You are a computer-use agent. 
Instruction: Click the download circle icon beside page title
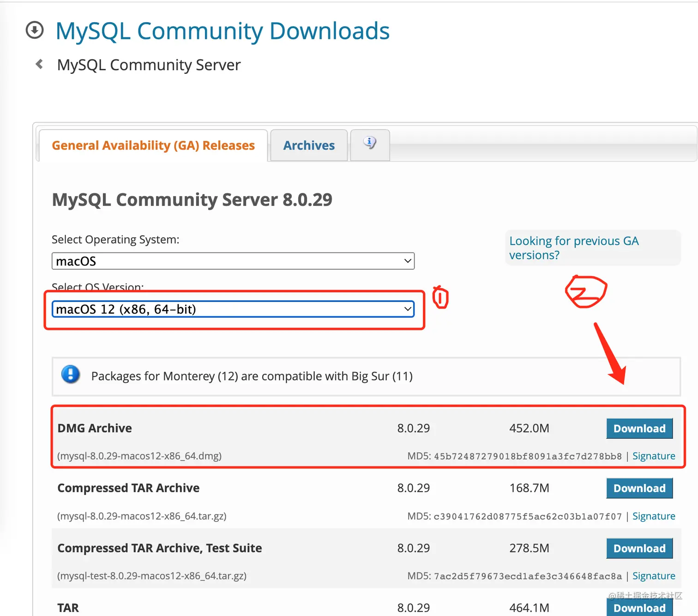(35, 30)
